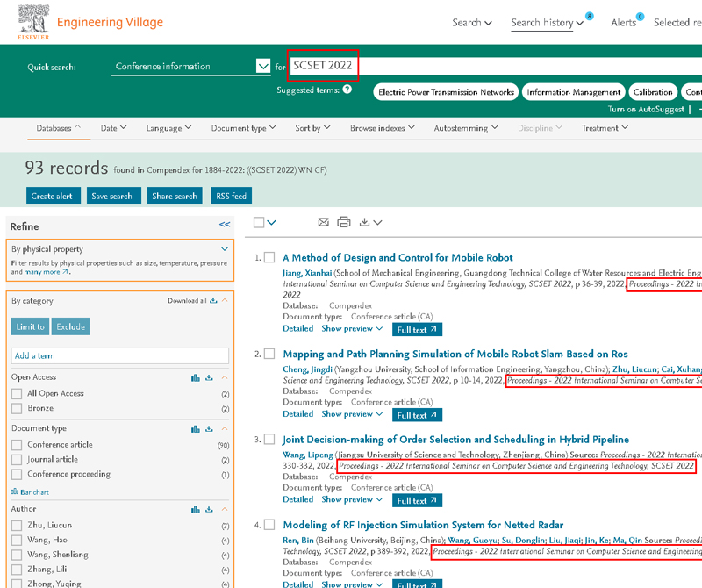Open the Date filter menu

tap(114, 128)
